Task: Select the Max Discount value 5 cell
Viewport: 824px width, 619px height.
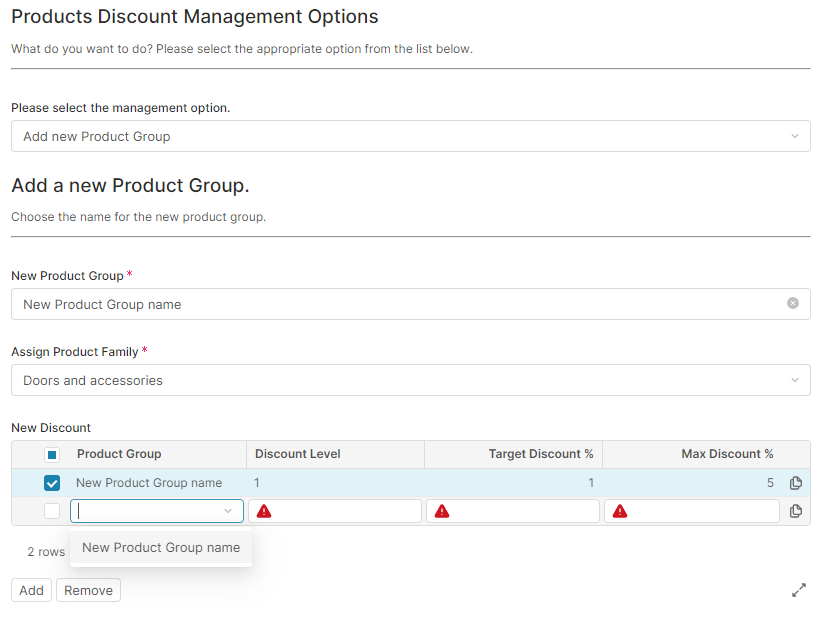Action: (x=770, y=482)
